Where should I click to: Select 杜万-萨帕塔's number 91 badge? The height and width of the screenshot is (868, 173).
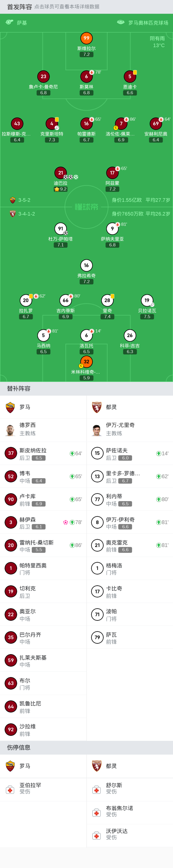[61, 229]
